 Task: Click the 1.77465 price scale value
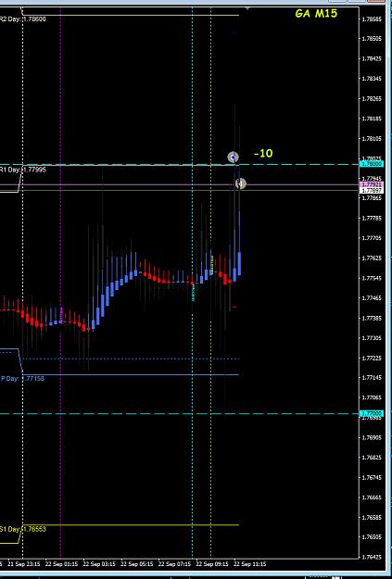372,298
